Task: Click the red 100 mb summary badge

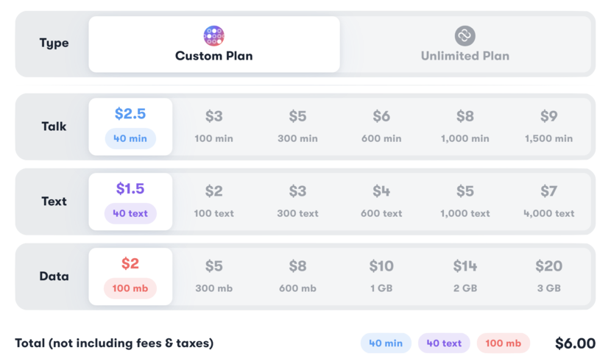Action: [x=503, y=343]
